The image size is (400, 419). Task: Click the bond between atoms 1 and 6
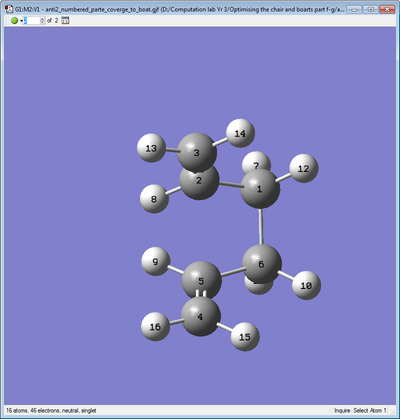[x=261, y=227]
